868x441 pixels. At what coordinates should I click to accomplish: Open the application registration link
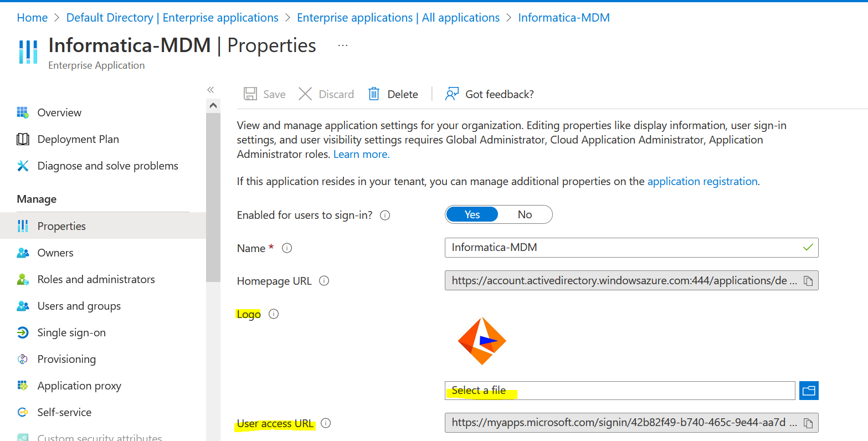(702, 181)
